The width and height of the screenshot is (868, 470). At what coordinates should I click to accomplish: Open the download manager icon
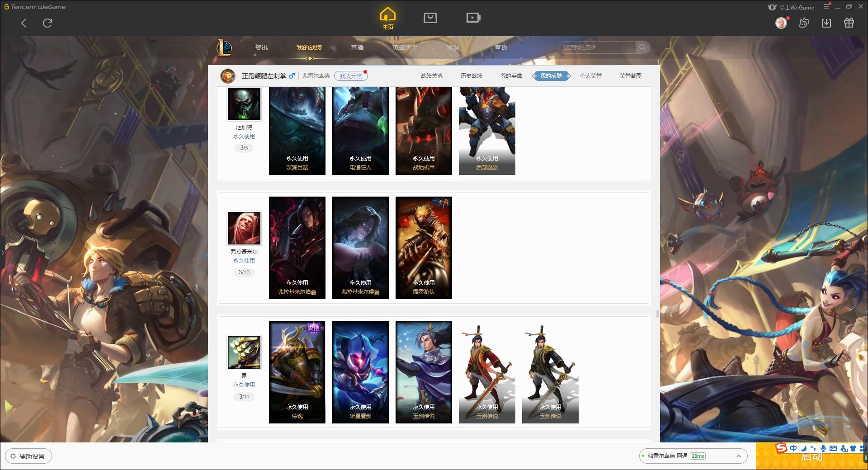826,23
